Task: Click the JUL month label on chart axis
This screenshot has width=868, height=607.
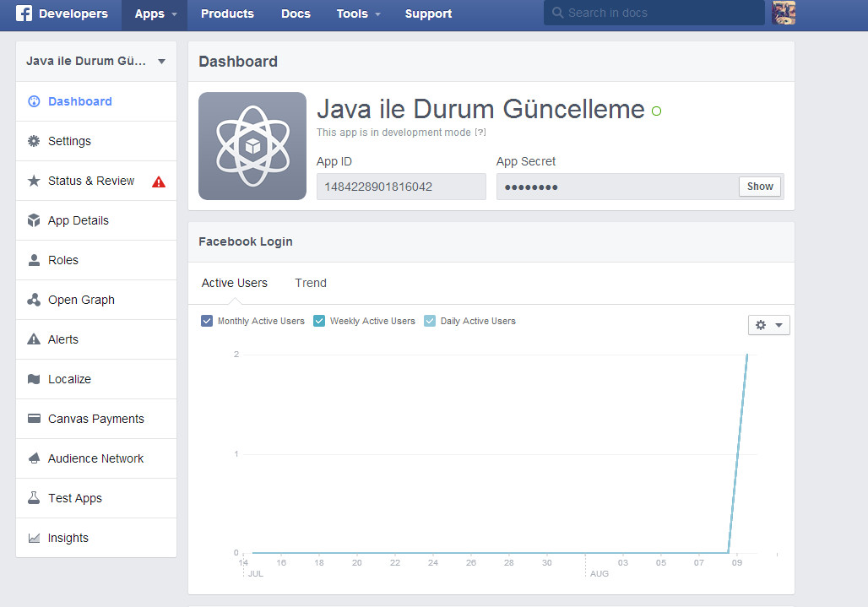Action: point(256,574)
